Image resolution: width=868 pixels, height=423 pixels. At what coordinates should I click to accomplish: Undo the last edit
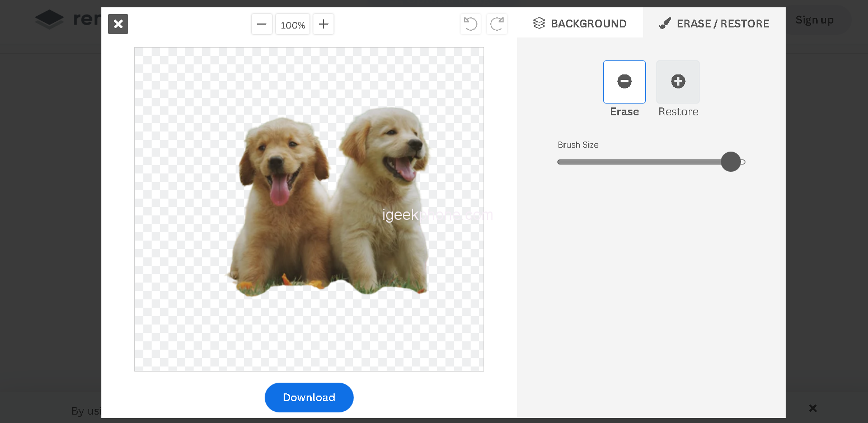click(x=471, y=24)
